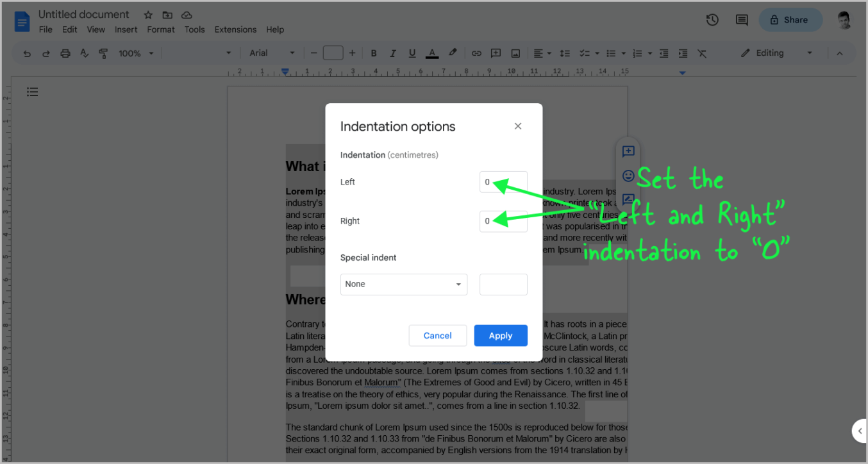Open the Arial font dropdown
This screenshot has width=868, height=464.
[272, 53]
